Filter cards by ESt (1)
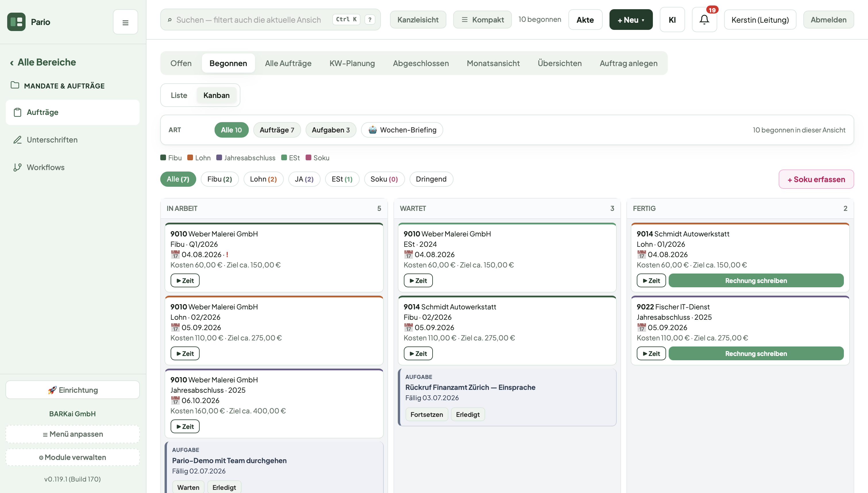Viewport: 868px width, 493px height. click(x=342, y=179)
